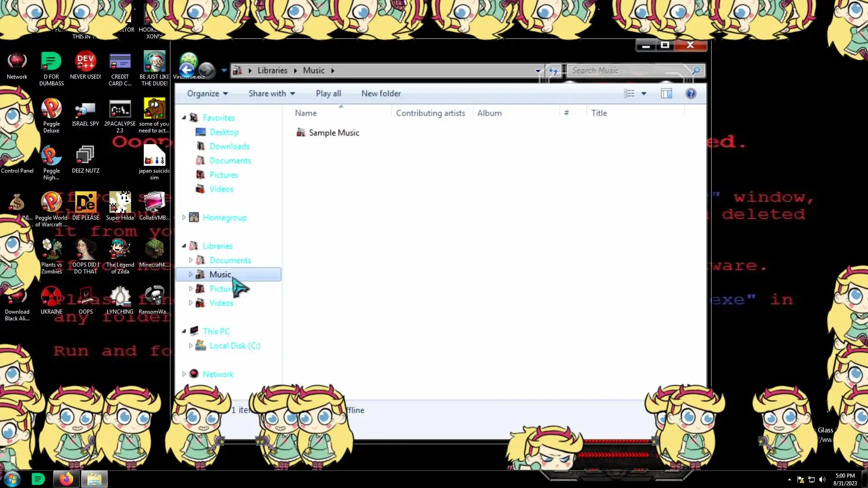868x488 pixels.
Task: Expand Local Disk (C:) node
Action: (x=191, y=346)
